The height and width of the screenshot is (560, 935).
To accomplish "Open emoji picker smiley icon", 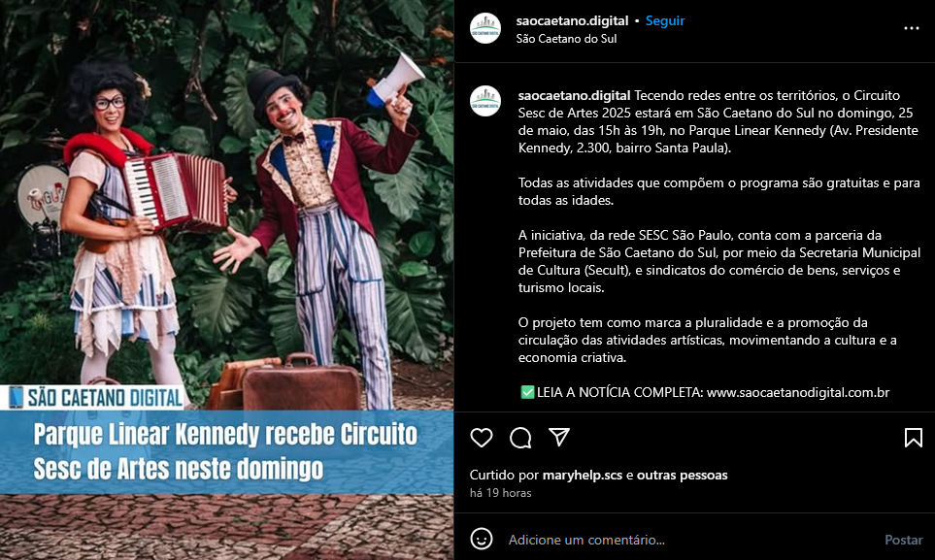I will (482, 539).
